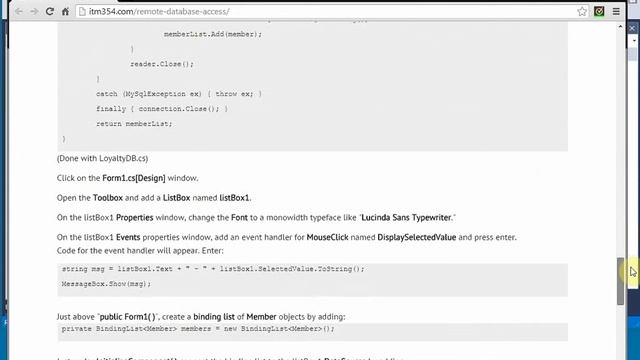Open the green extension icon in toolbar
640x360 pixels.
coord(599,11)
